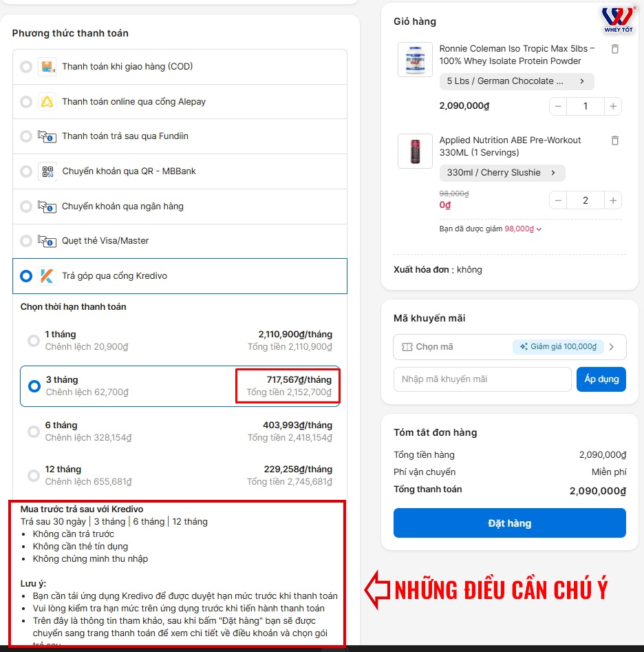
Task: Expand the Bạn đã được giảm 98,000đ details
Action: click(491, 229)
